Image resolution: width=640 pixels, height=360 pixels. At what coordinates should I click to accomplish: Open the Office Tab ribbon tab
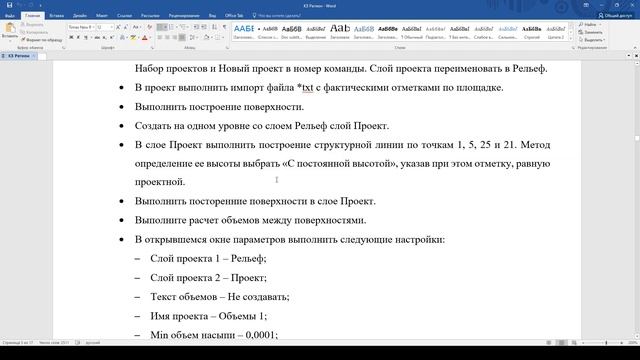234,16
